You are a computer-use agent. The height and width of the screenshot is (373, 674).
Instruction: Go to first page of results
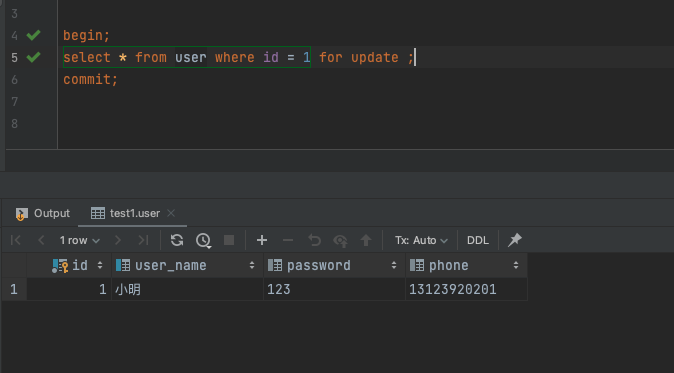tap(15, 240)
